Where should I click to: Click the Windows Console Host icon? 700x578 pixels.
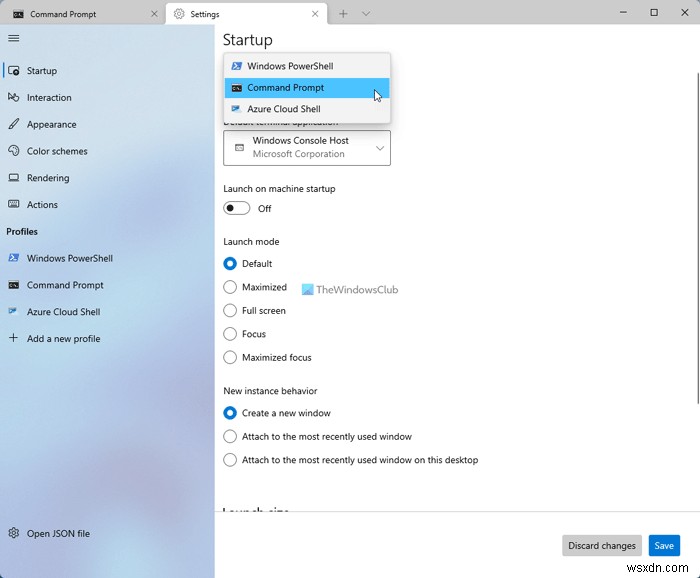coord(240,147)
